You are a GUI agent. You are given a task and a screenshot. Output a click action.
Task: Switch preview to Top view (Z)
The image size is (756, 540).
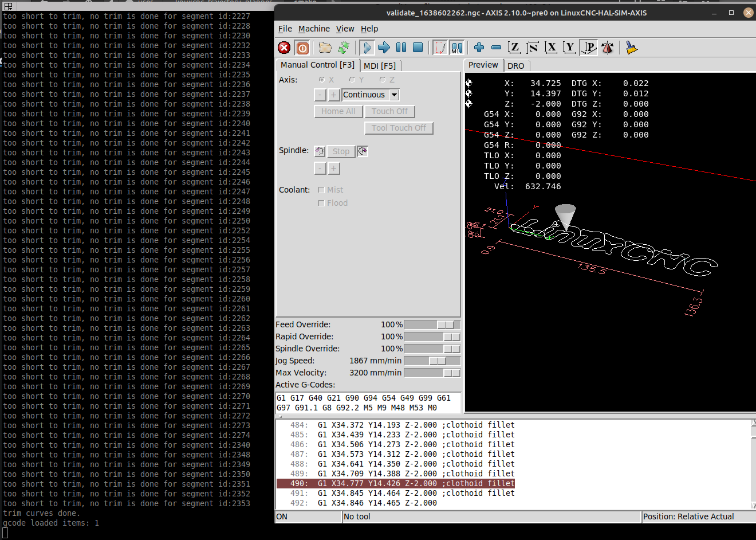(514, 48)
